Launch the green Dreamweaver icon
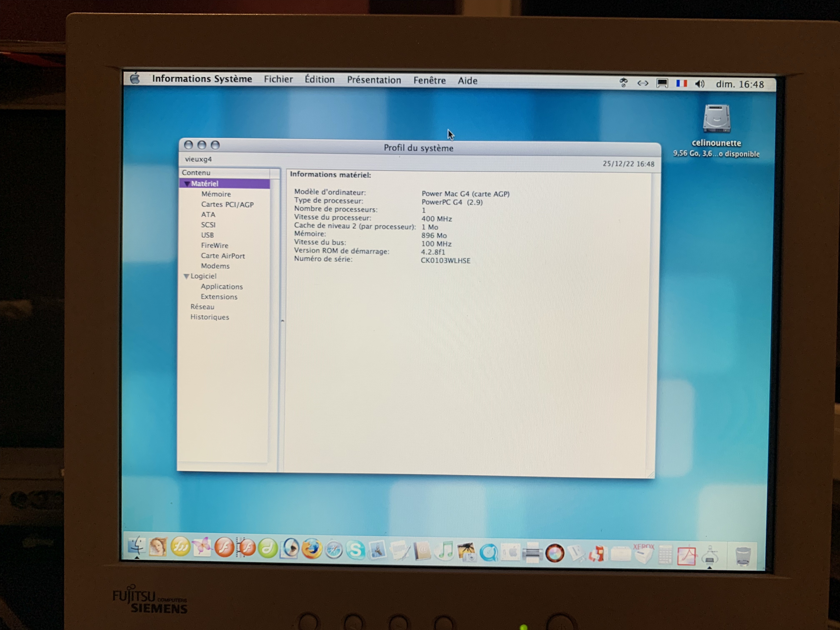 tap(268, 548)
